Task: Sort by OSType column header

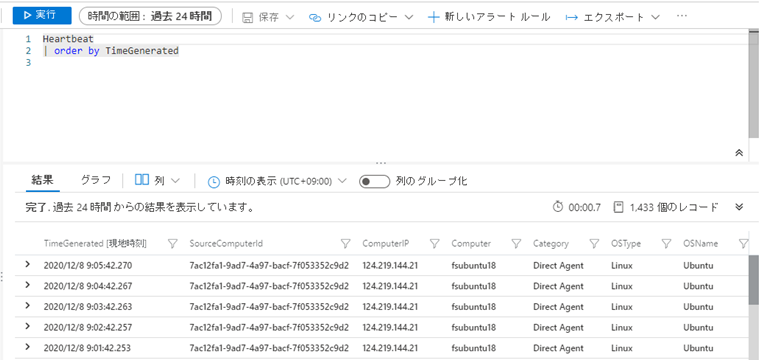Action: tap(626, 243)
